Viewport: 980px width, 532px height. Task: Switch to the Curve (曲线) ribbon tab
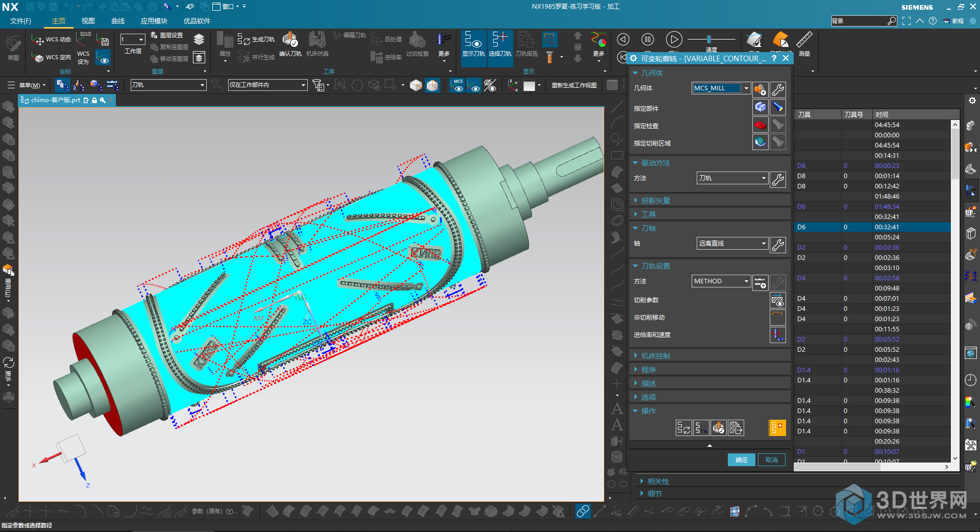pyautogui.click(x=118, y=21)
